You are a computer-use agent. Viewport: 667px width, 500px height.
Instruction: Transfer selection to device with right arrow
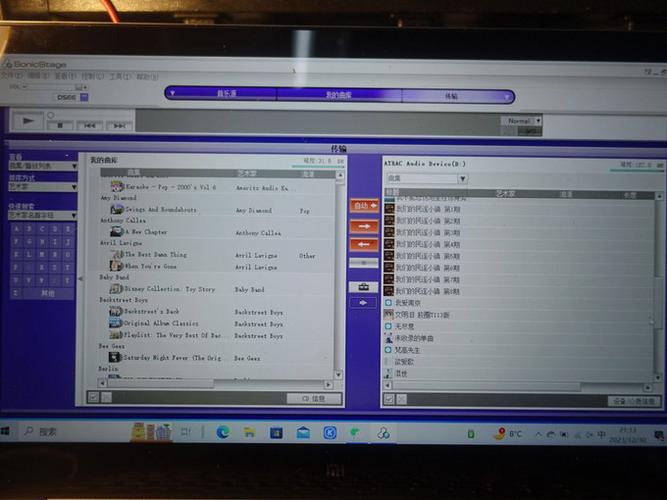364,226
